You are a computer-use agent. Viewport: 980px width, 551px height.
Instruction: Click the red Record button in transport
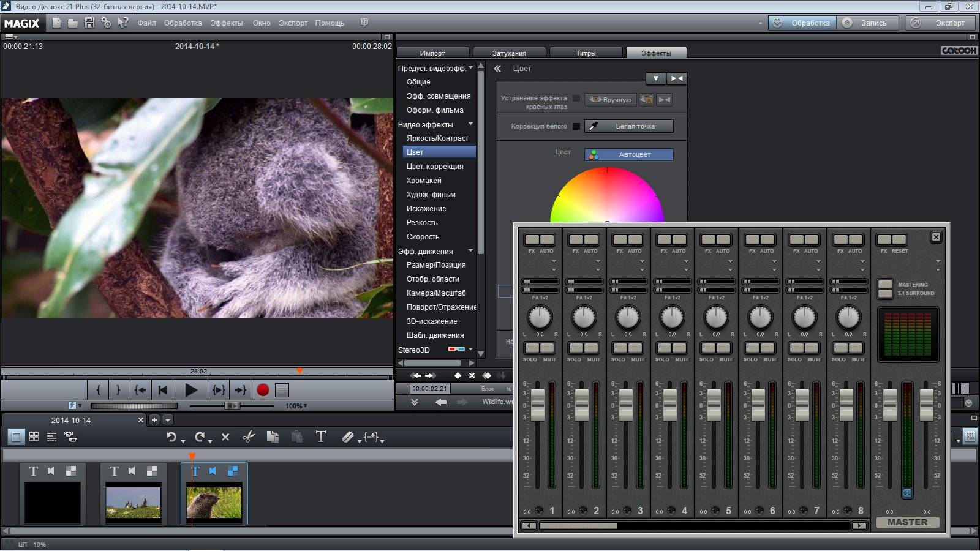coord(263,390)
